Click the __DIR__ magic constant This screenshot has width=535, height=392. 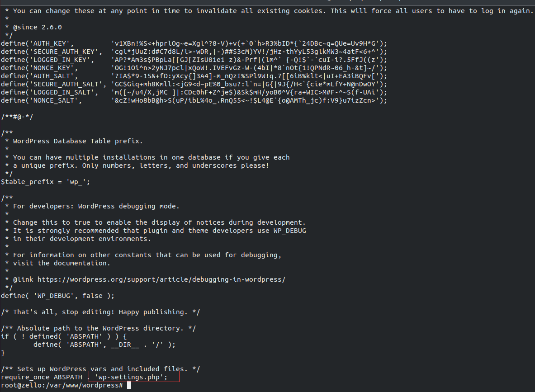(x=131, y=345)
